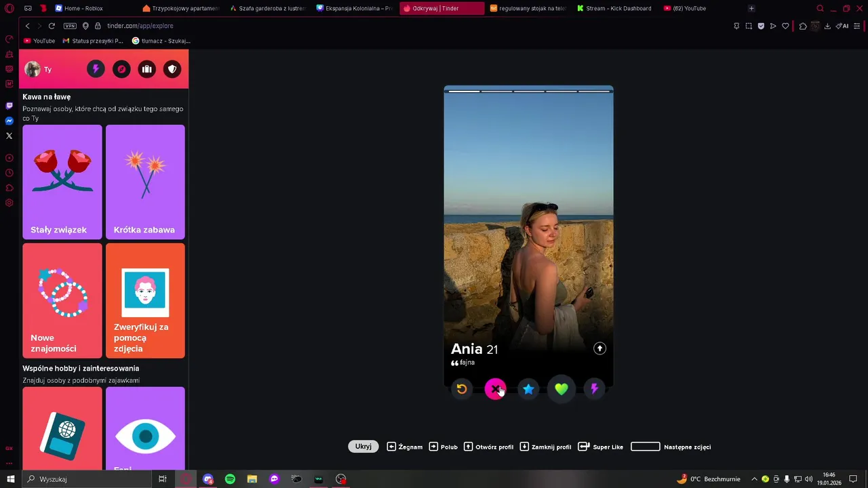Click the first photo progress indicator segment
Image resolution: width=868 pixels, height=488 pixels.
(464, 91)
